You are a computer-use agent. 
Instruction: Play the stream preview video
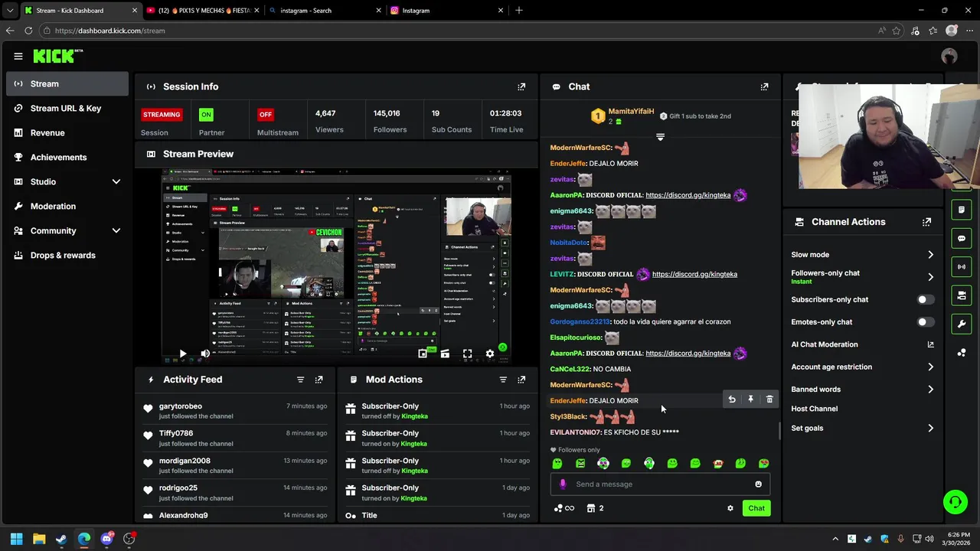182,354
